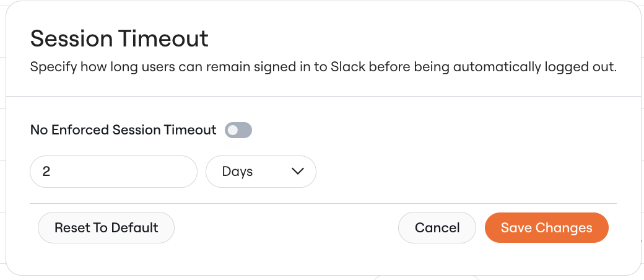
Task: Click the orange Save Changes button
Action: point(547,228)
